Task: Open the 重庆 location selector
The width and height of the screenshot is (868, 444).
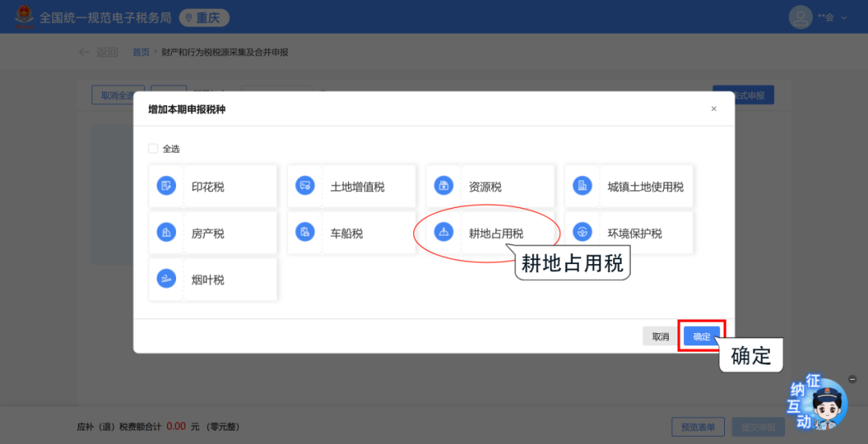Action: pos(204,18)
